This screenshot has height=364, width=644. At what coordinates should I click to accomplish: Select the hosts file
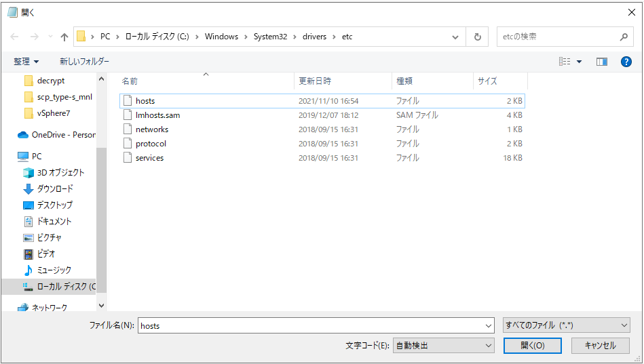322,101
